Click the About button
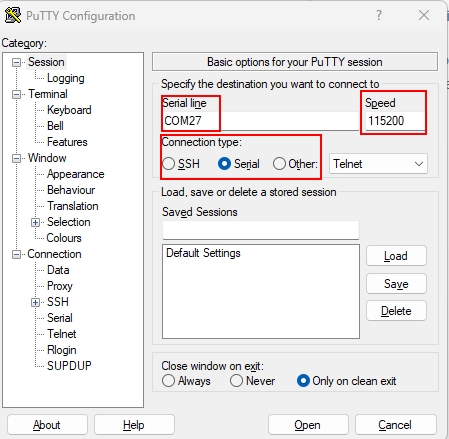The width and height of the screenshot is (449, 439). [47, 425]
